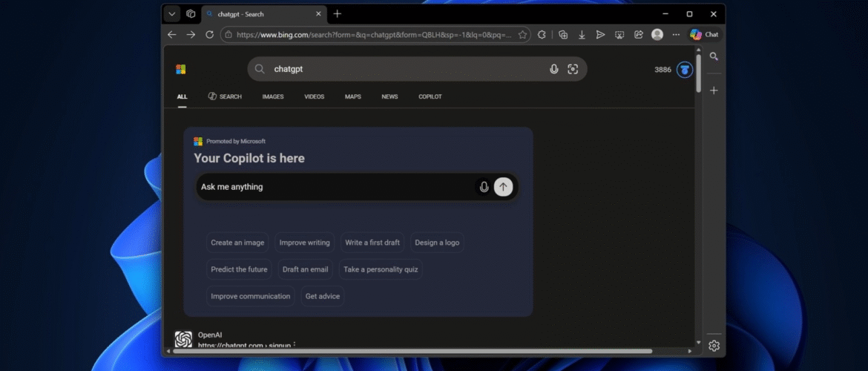868x371 pixels.
Task: Click the Copilot box microphone icon
Action: click(x=484, y=186)
